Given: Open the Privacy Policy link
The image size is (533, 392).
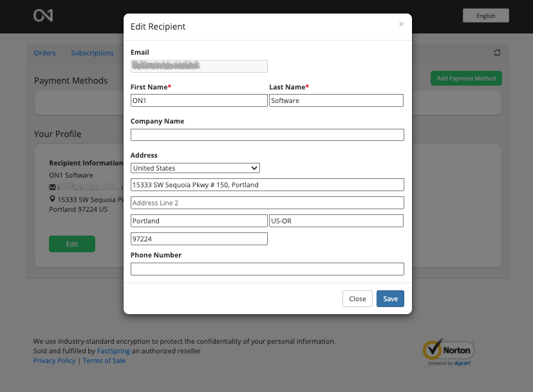Looking at the screenshot, I should 54,360.
